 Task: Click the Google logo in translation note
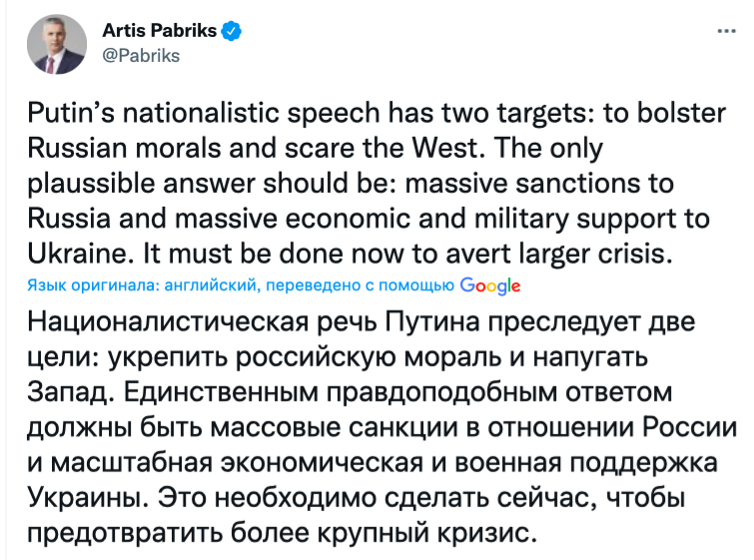(x=490, y=285)
